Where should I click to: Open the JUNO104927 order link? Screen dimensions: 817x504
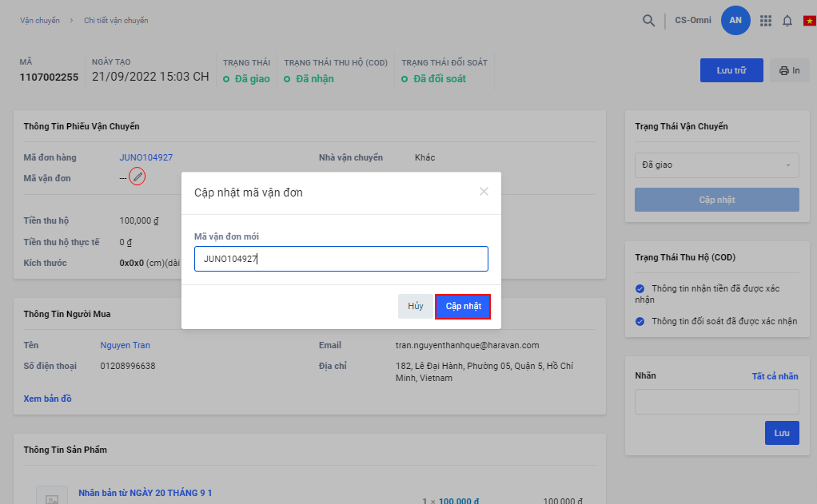click(x=145, y=157)
